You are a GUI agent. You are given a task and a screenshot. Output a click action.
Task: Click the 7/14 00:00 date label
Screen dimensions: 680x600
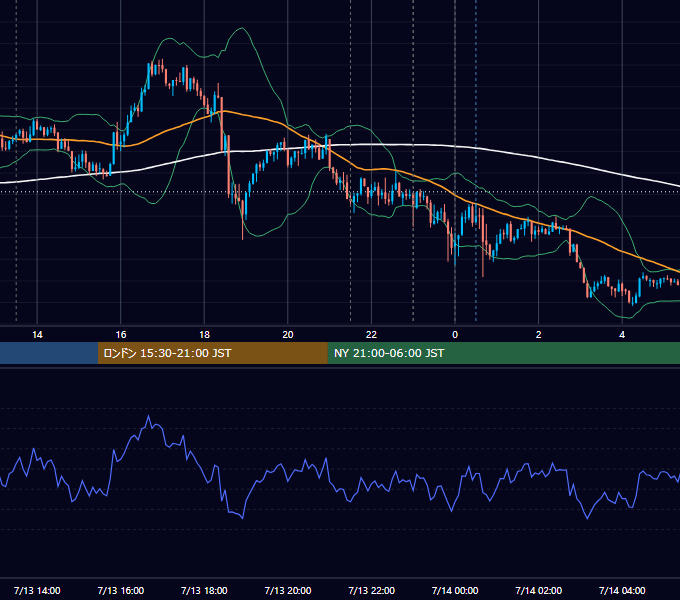point(455,590)
